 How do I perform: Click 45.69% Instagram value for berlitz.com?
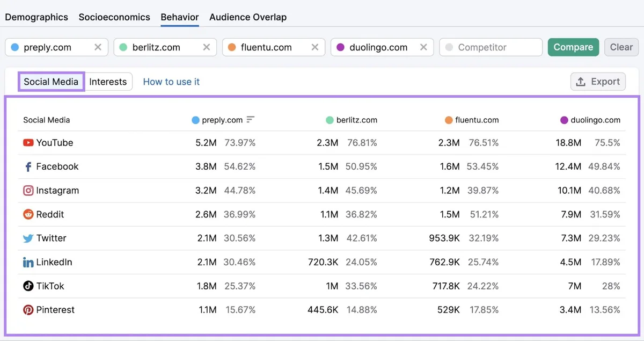coord(361,191)
